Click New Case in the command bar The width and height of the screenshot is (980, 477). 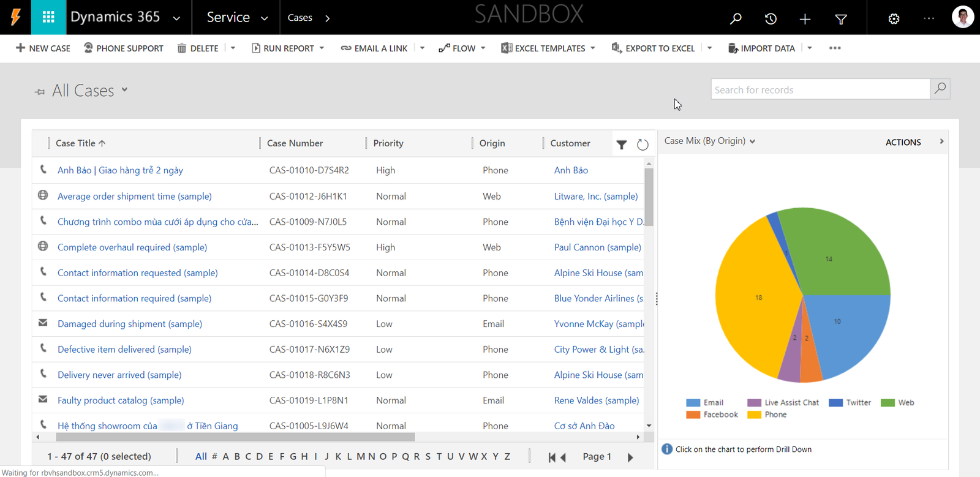[x=43, y=48]
